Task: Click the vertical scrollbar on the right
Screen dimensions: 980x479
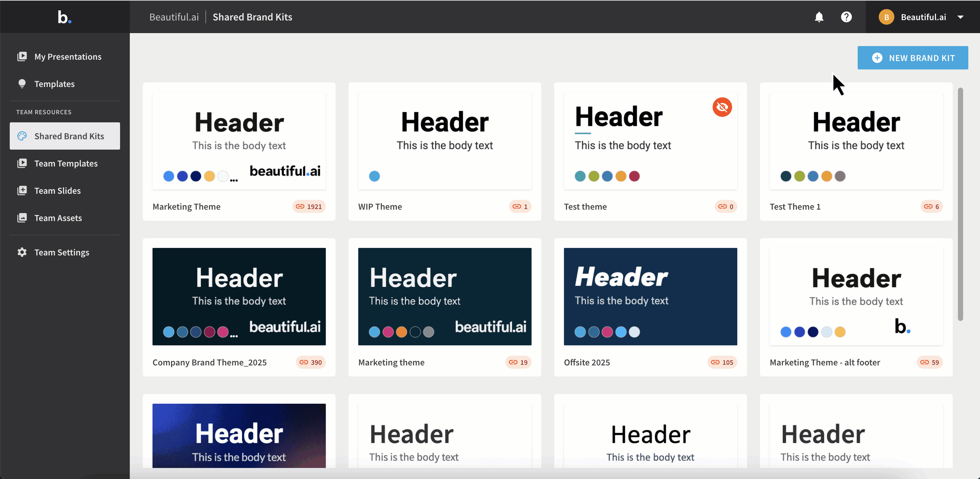Action: 960,204
